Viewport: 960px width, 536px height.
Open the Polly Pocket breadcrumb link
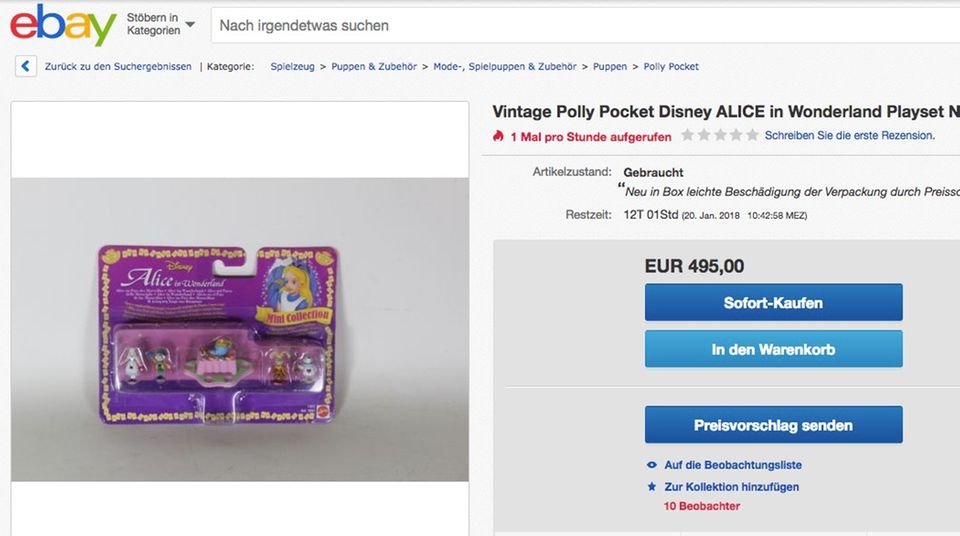tap(671, 67)
